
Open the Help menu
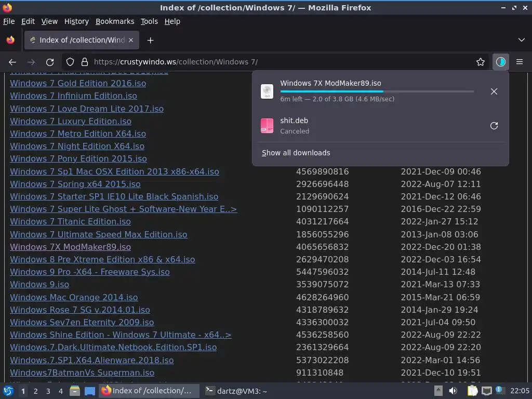pyautogui.click(x=172, y=21)
